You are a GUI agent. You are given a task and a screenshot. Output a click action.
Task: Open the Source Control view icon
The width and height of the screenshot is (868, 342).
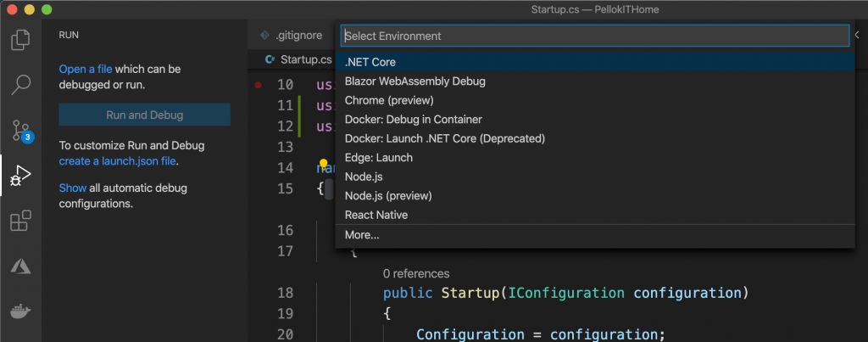(22, 130)
